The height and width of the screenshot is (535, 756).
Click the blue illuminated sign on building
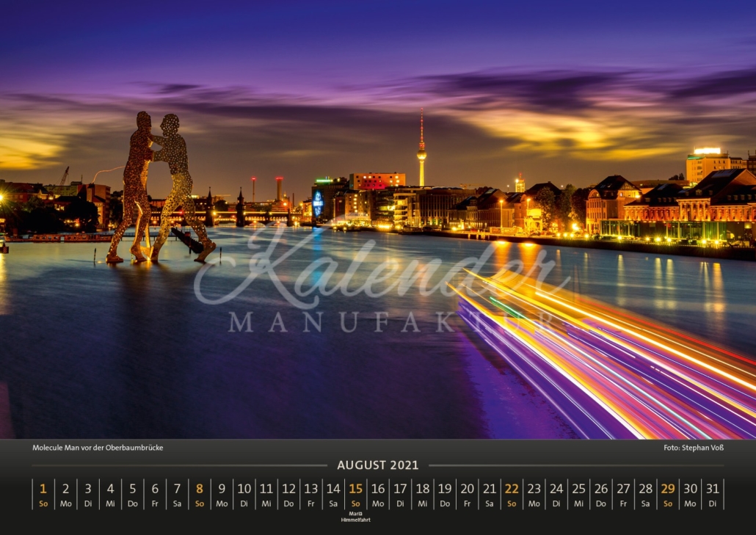318,204
